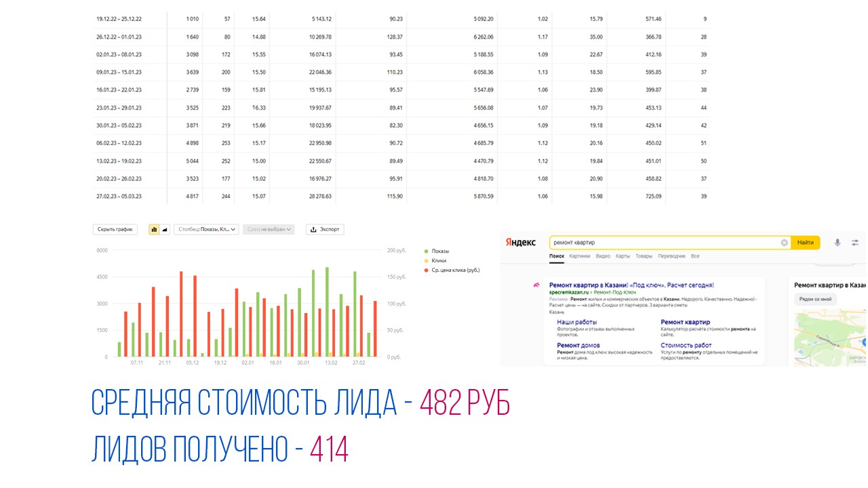Submit the search with the Найти button
Image resolution: width=868 pixels, height=488 pixels.
806,243
